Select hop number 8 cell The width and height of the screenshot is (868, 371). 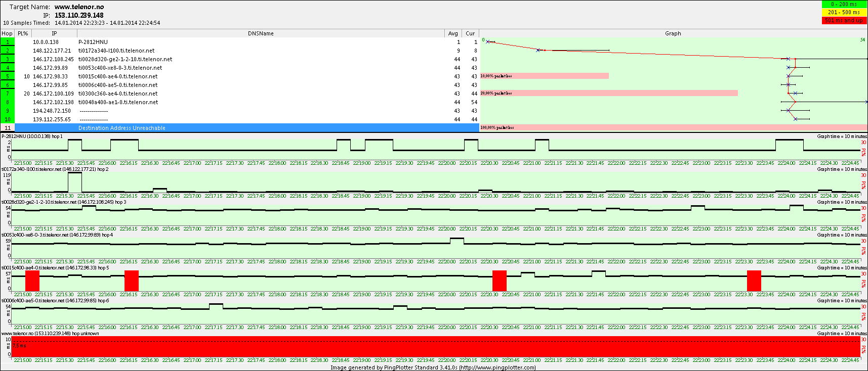coord(8,102)
